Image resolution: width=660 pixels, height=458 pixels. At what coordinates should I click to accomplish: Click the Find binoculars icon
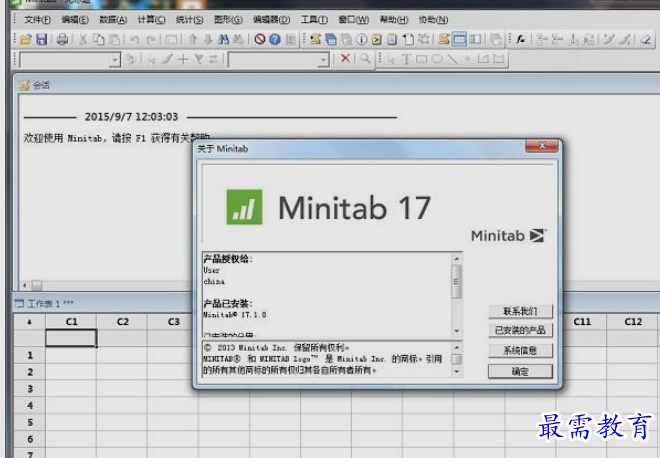(224, 40)
